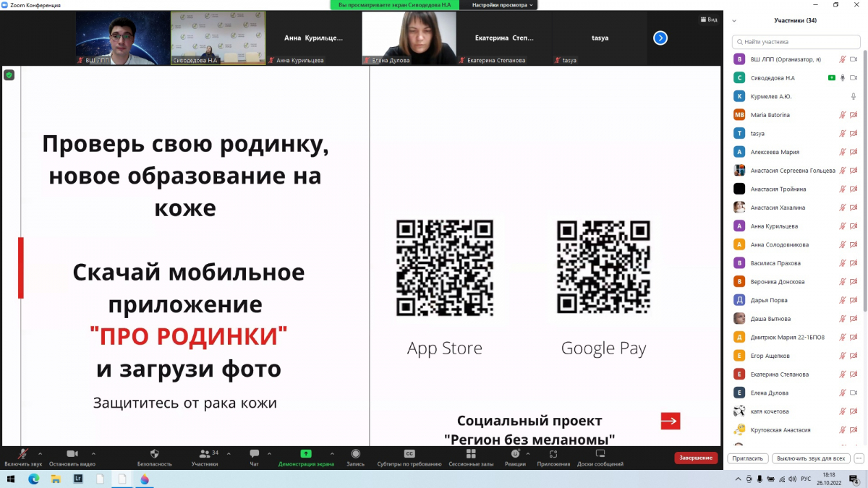Open Настройки просмотра dropdown
Viewport: 868px width, 488px height.
(x=503, y=5)
